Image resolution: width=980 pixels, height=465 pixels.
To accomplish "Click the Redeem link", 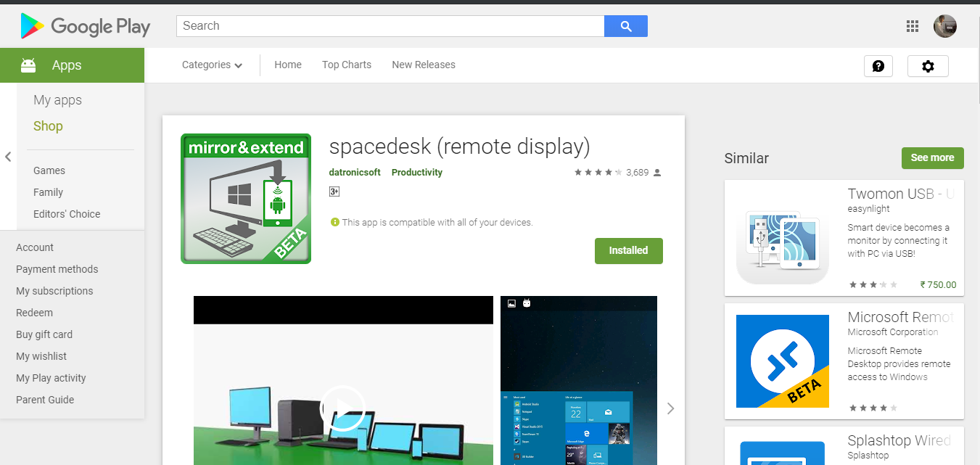I will tap(34, 313).
